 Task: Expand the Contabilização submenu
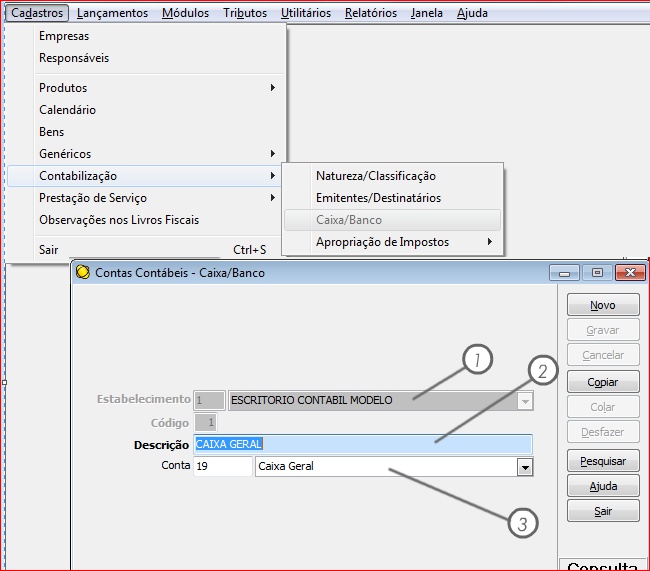click(x=144, y=176)
